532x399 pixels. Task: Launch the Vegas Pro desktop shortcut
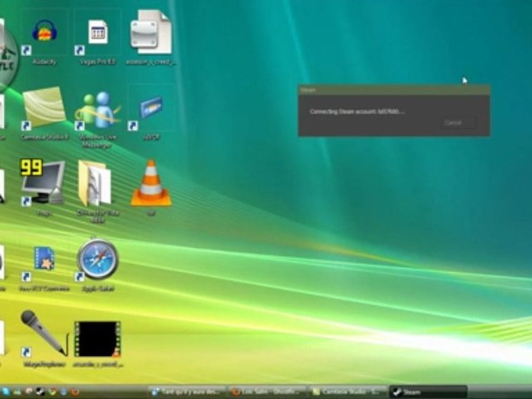pos(98,37)
